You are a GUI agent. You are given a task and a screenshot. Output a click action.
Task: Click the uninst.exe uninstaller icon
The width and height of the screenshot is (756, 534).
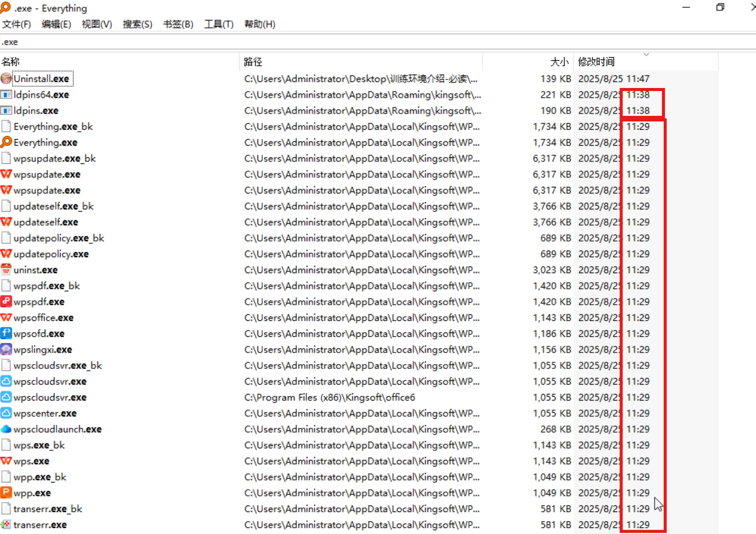(6, 269)
